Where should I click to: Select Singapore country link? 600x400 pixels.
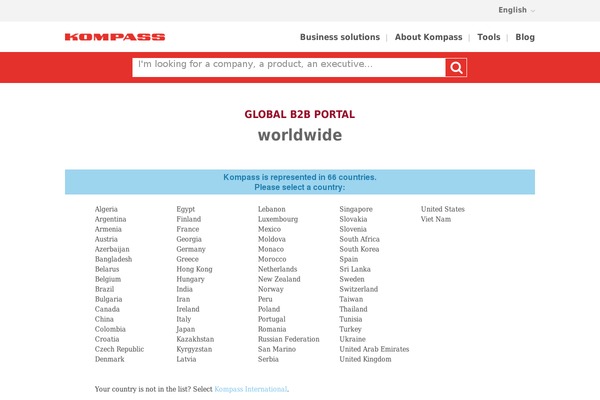click(x=356, y=209)
